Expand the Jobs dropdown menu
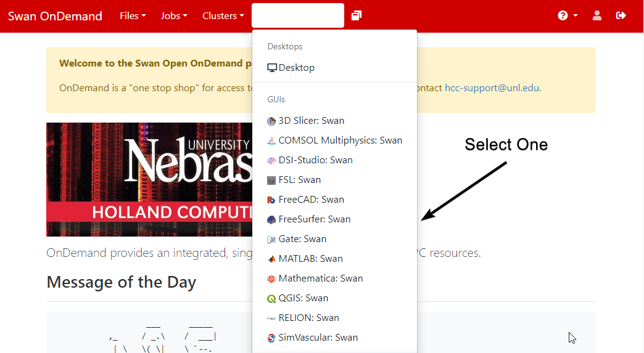 (174, 15)
